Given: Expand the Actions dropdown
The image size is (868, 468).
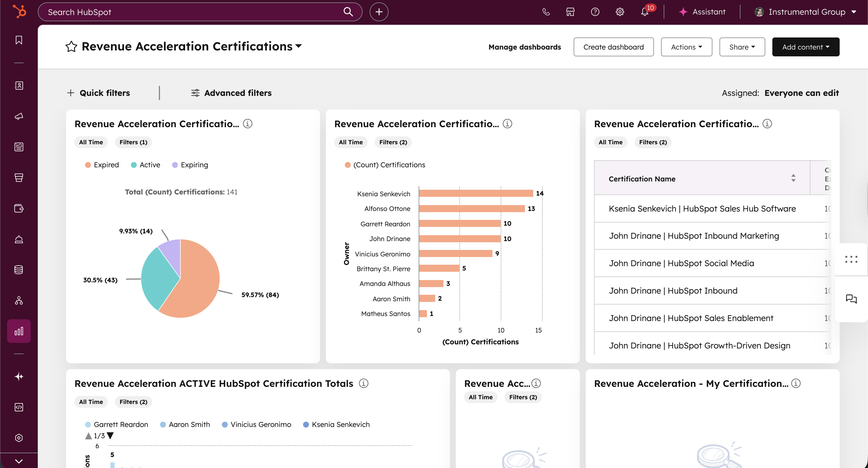Looking at the screenshot, I should [686, 47].
